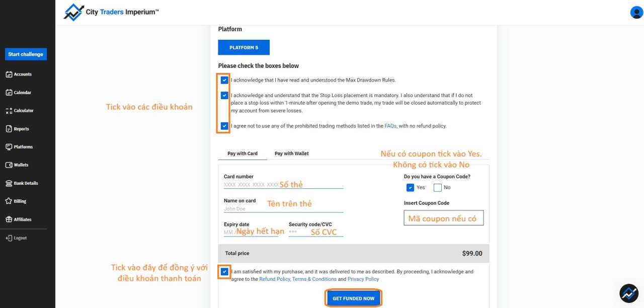Select Yes for Coupon Code

tap(410, 188)
